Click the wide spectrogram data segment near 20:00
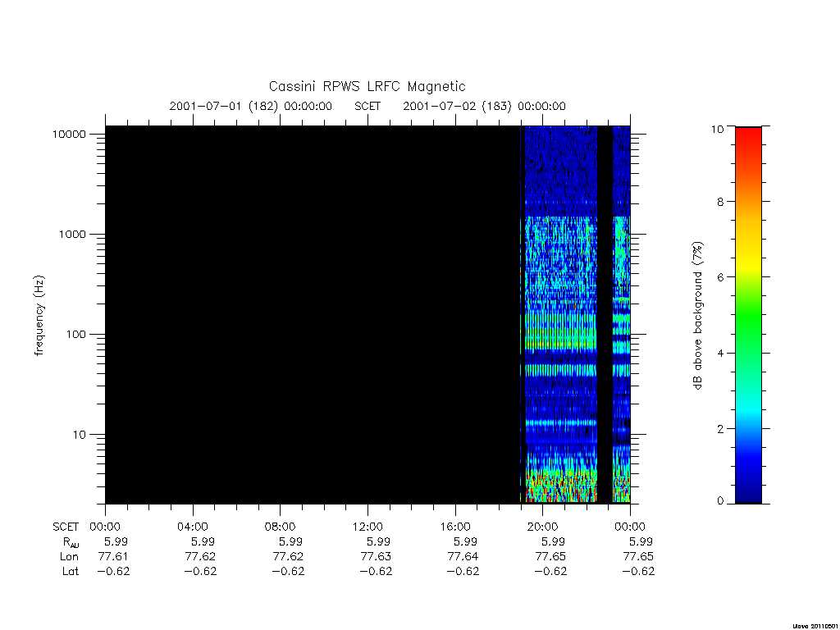The width and height of the screenshot is (840, 630). tap(561, 314)
